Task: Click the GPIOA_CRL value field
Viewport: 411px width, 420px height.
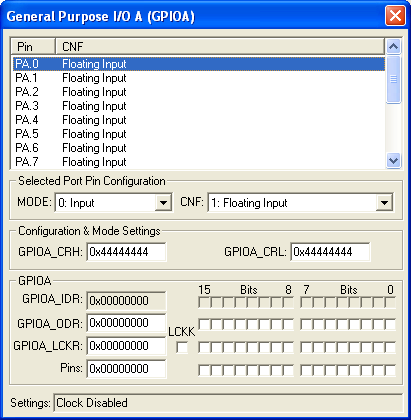Action: 330,252
